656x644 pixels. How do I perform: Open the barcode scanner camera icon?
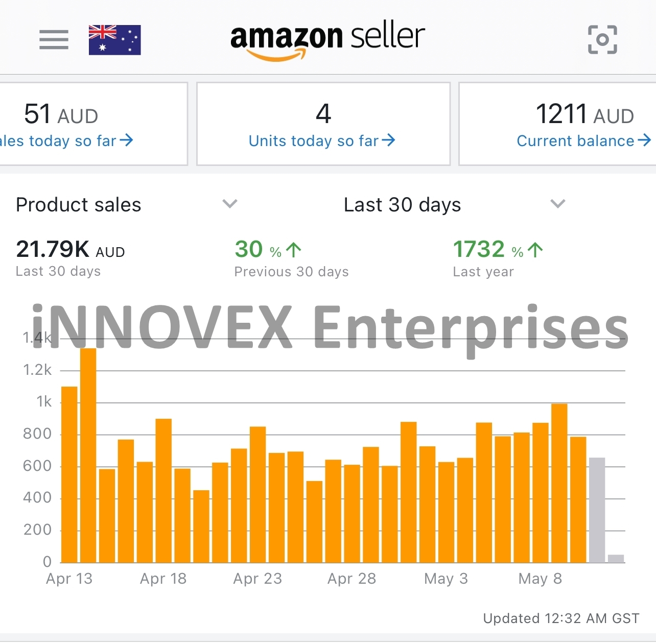[x=602, y=39]
